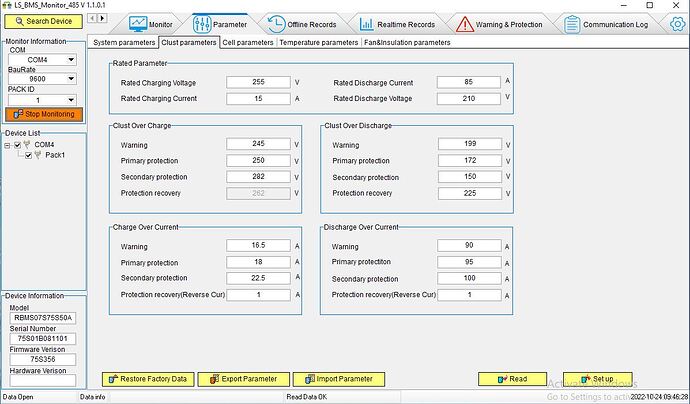This screenshot has width=690, height=404.
Task: Click the Search Device button
Action: click(x=43, y=21)
